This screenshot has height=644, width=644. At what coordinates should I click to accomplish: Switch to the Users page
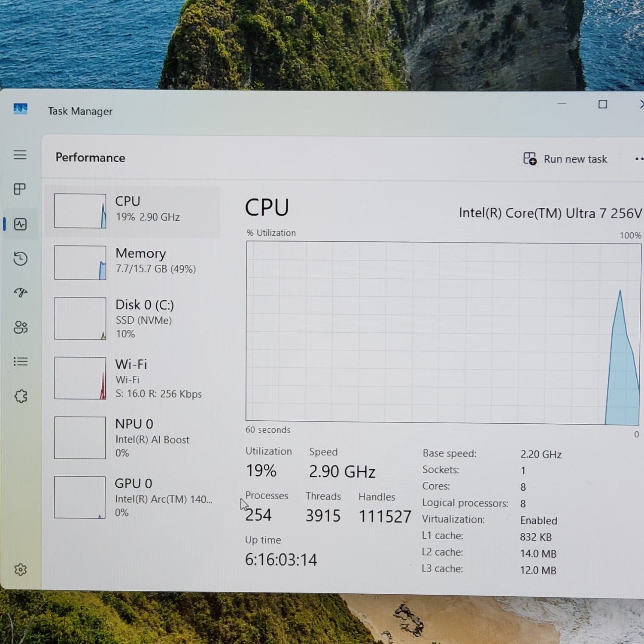(20, 327)
